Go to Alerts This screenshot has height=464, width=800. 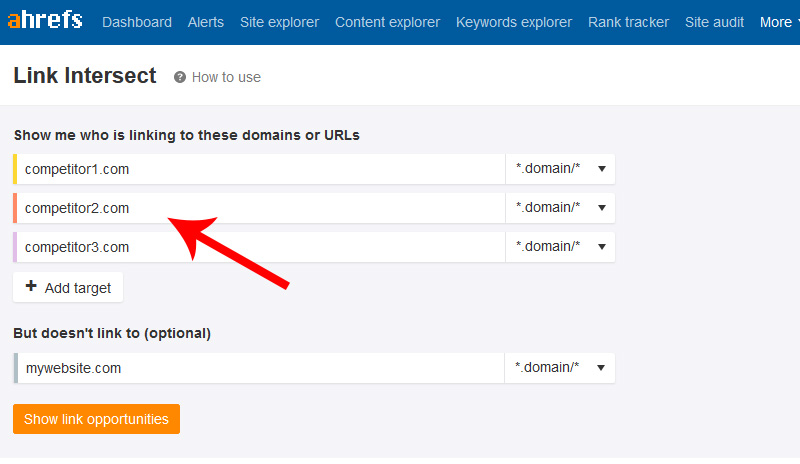206,22
